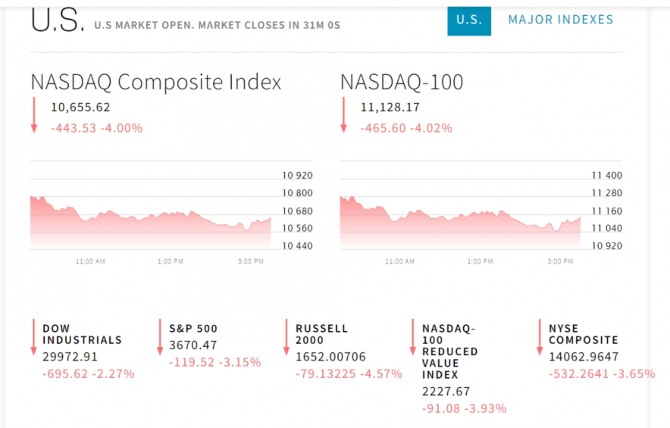Image resolution: width=670 pixels, height=428 pixels.
Task: Click the S&P 500 down arrow icon
Action: 160,340
